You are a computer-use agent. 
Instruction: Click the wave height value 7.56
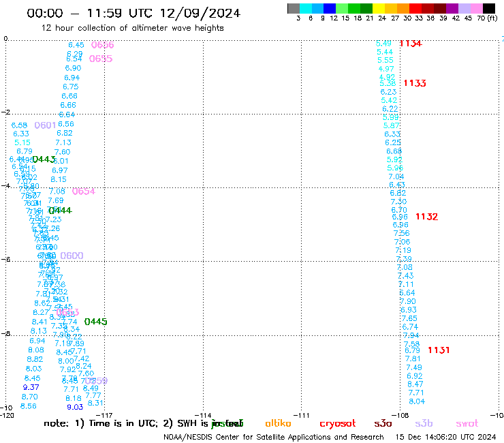click(x=401, y=233)
